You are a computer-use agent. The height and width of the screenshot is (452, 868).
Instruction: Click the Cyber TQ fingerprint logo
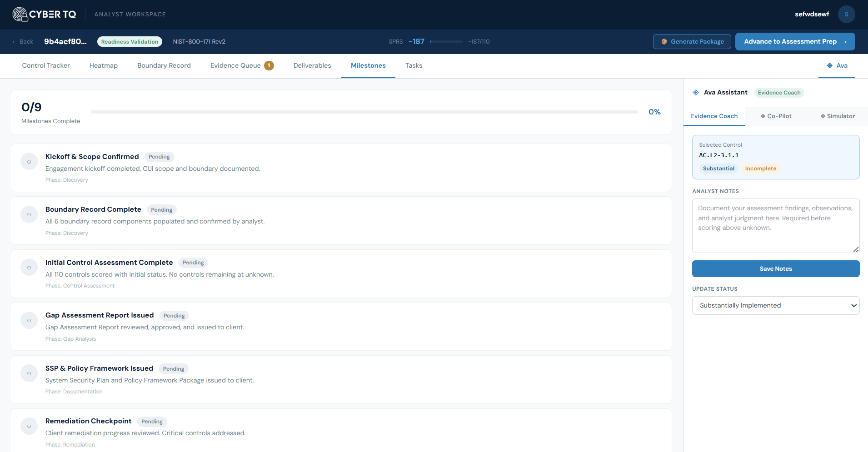point(20,15)
